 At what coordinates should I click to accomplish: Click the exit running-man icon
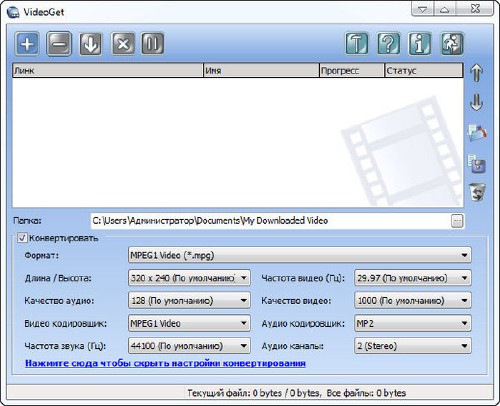click(452, 43)
